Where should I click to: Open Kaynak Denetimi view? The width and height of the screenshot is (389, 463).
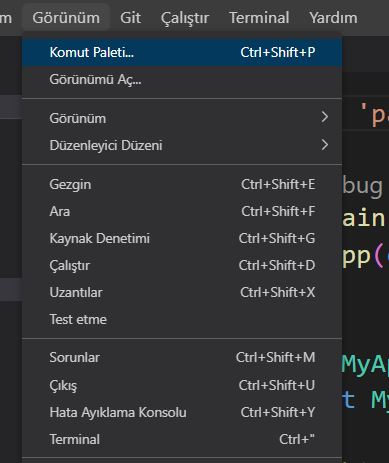[x=182, y=238]
